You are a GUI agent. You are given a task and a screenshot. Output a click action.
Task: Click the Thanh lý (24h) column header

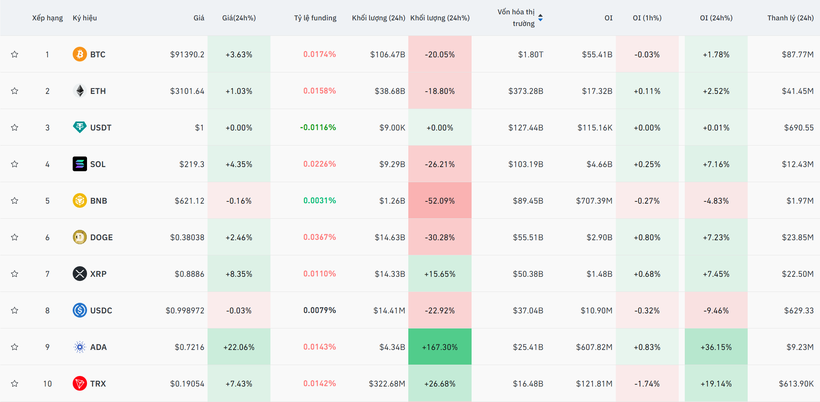790,18
